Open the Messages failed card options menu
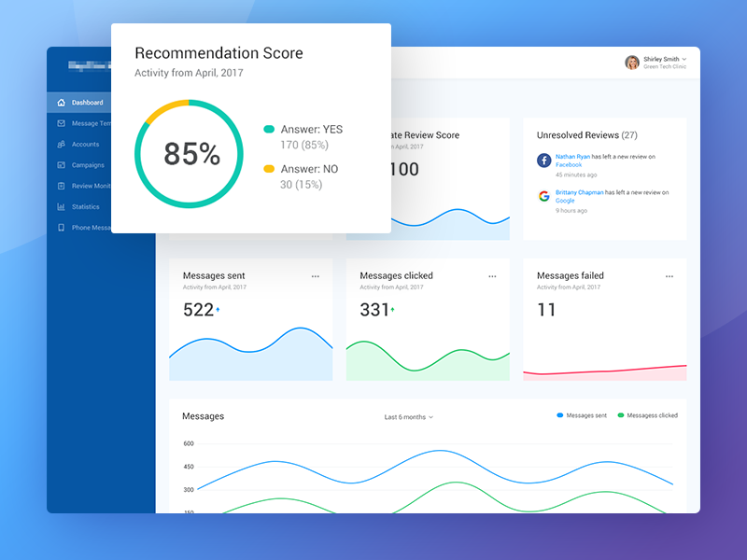Viewport: 747px width, 560px height. click(x=669, y=276)
